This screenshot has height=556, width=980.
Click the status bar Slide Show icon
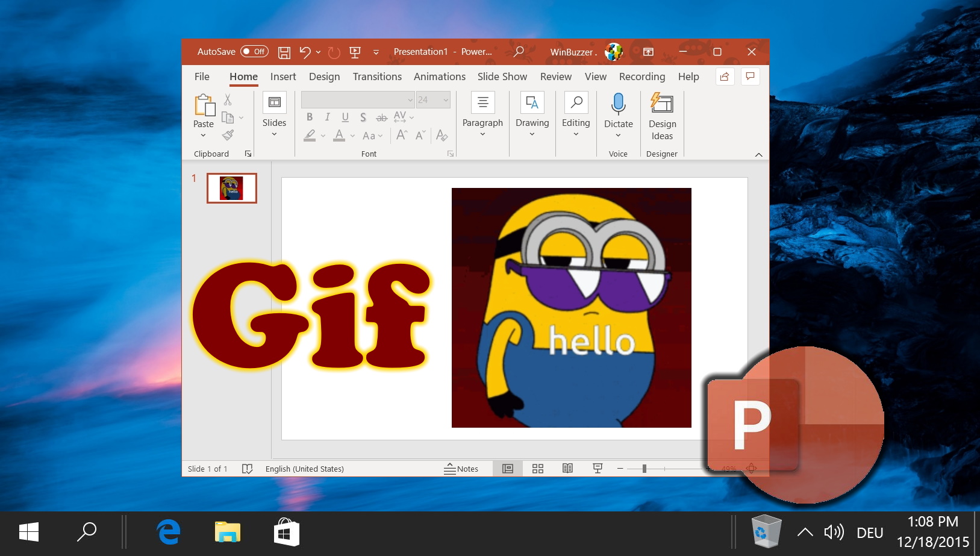(x=598, y=469)
